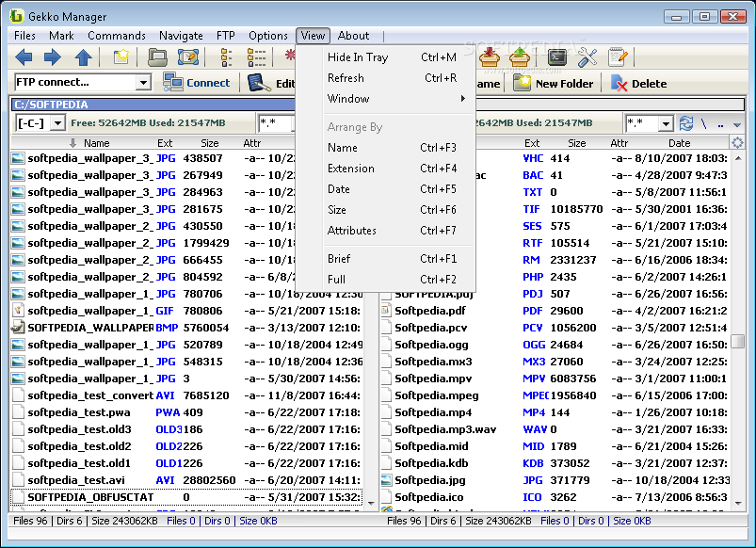This screenshot has height=548, width=756.
Task: Go up one folder with the up arrow
Action: pos(83,57)
